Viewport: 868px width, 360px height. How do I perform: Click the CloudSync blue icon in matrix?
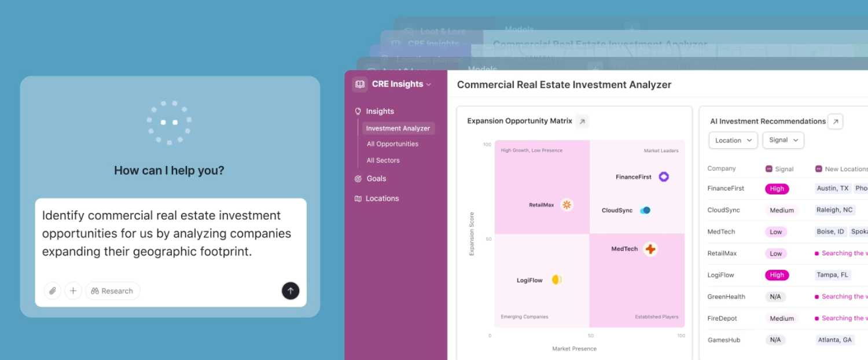click(645, 211)
